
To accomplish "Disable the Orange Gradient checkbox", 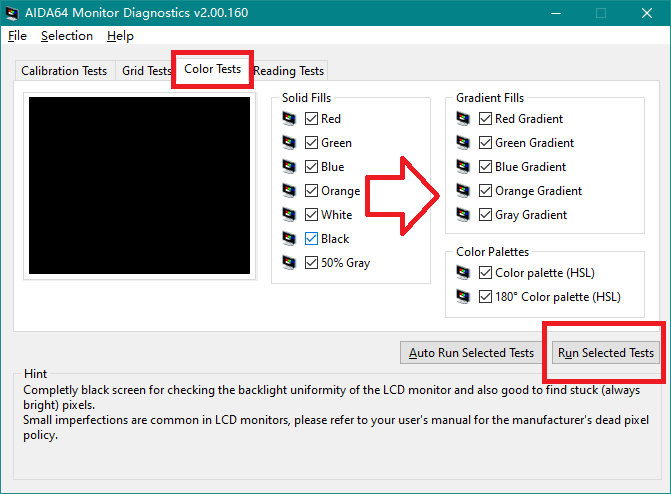I will [x=486, y=191].
